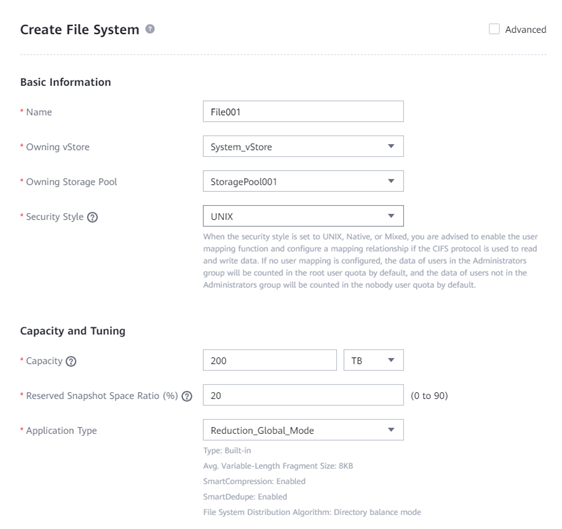The height and width of the screenshot is (529, 562).
Task: Click the Basic Information section heading
Action: (66, 82)
